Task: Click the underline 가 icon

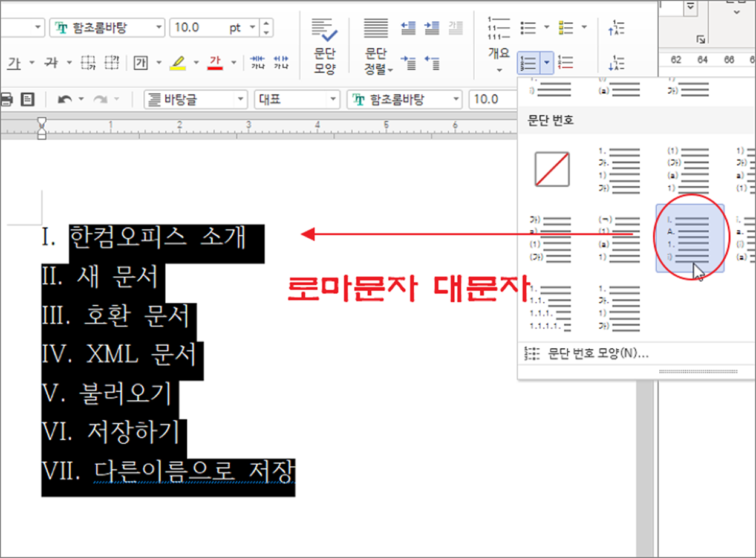Action: click(14, 62)
